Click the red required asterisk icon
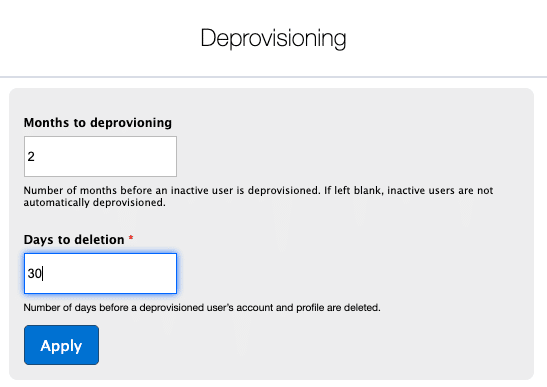The width and height of the screenshot is (547, 387). (x=131, y=238)
